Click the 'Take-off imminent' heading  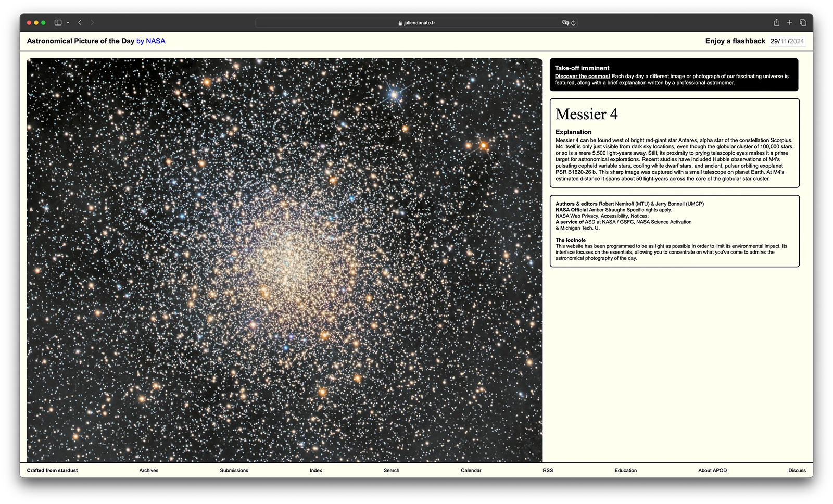[582, 68]
